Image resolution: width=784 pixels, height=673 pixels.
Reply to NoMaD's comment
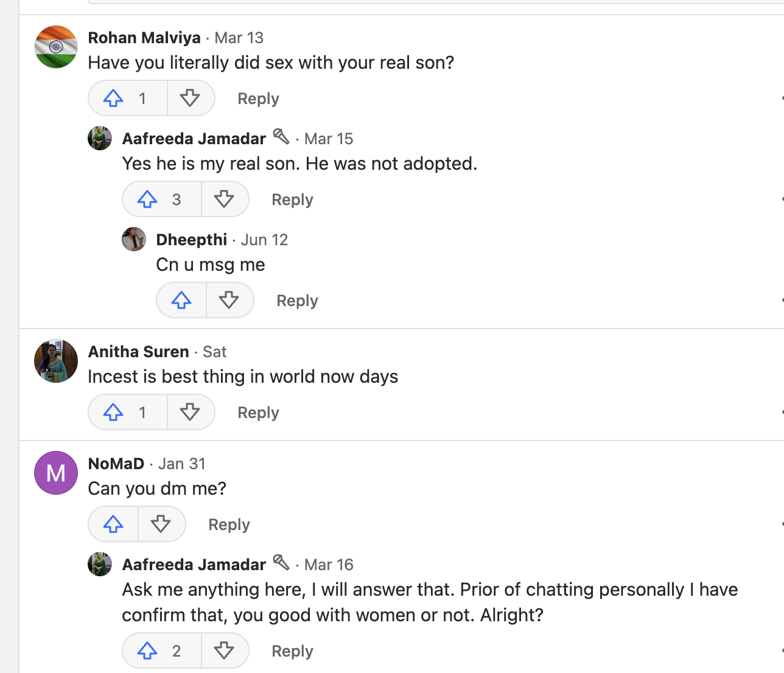pyautogui.click(x=229, y=525)
